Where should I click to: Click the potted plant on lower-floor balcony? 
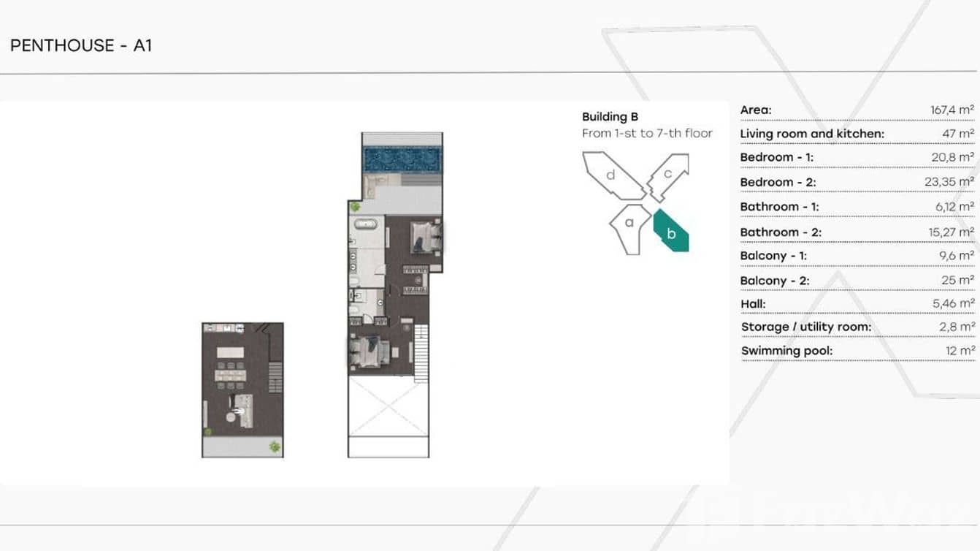275,446
